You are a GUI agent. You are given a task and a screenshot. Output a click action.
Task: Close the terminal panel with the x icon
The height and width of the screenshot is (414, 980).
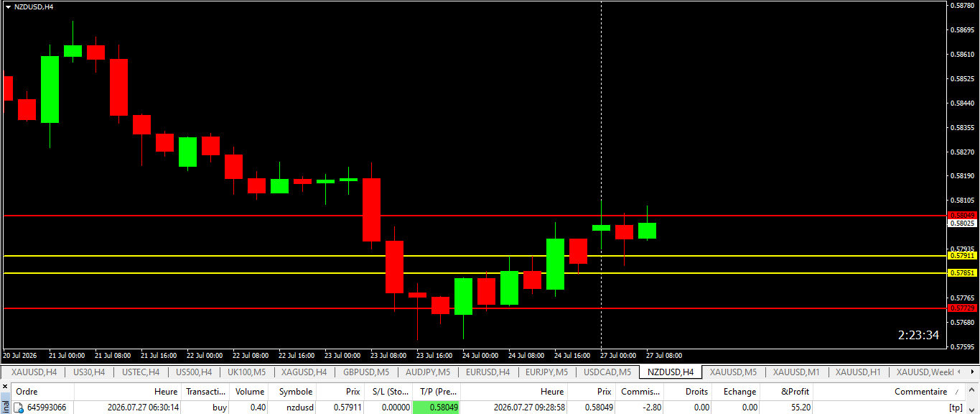point(6,386)
